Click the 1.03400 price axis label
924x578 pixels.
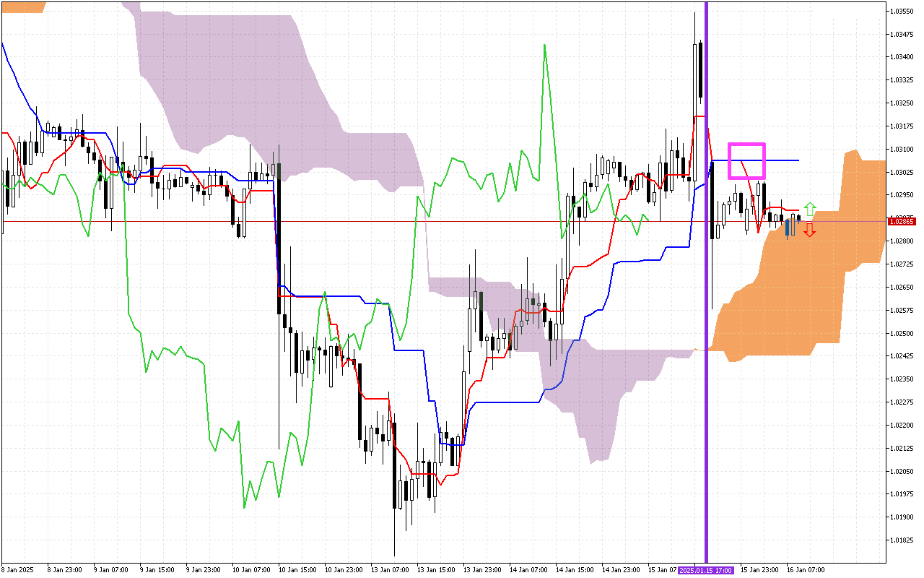pos(902,57)
